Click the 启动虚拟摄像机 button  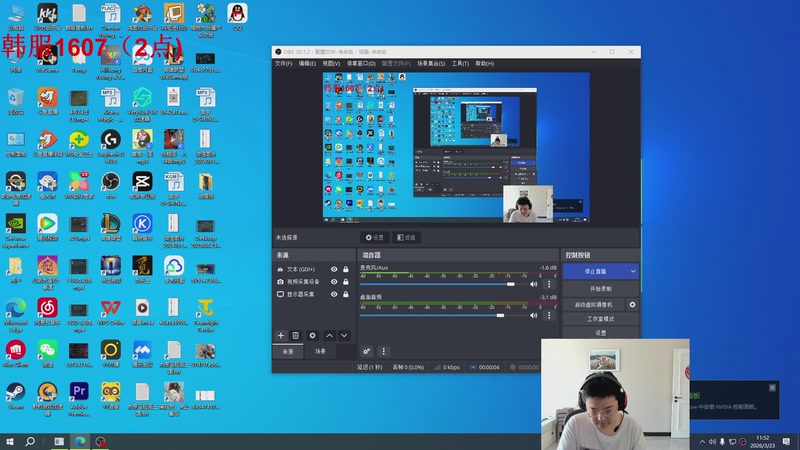594,305
